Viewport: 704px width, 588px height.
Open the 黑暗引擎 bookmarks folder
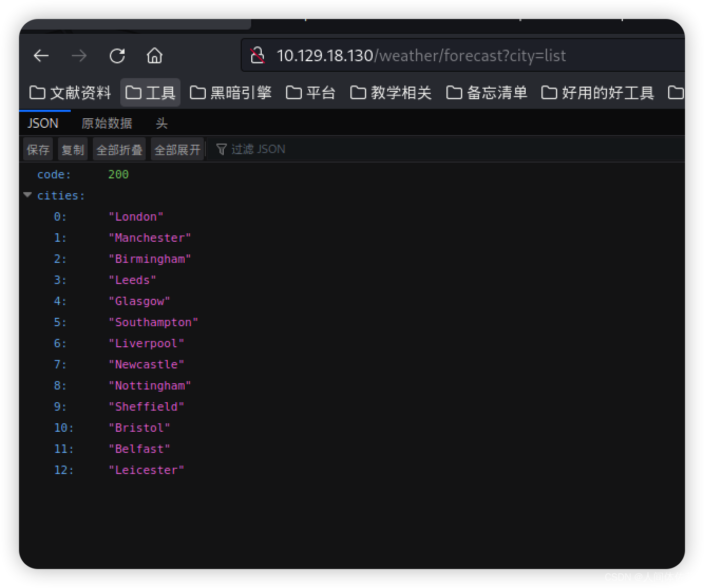click(231, 93)
